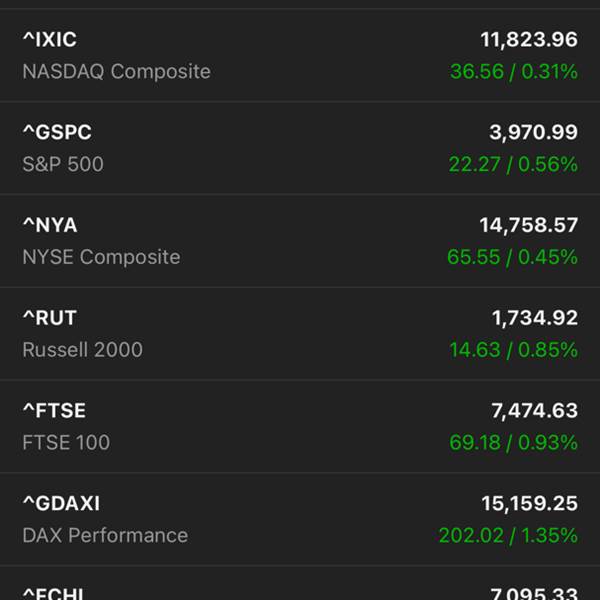
Task: Tap Russell 2000 change 14.63 / 0.85%
Action: [513, 350]
